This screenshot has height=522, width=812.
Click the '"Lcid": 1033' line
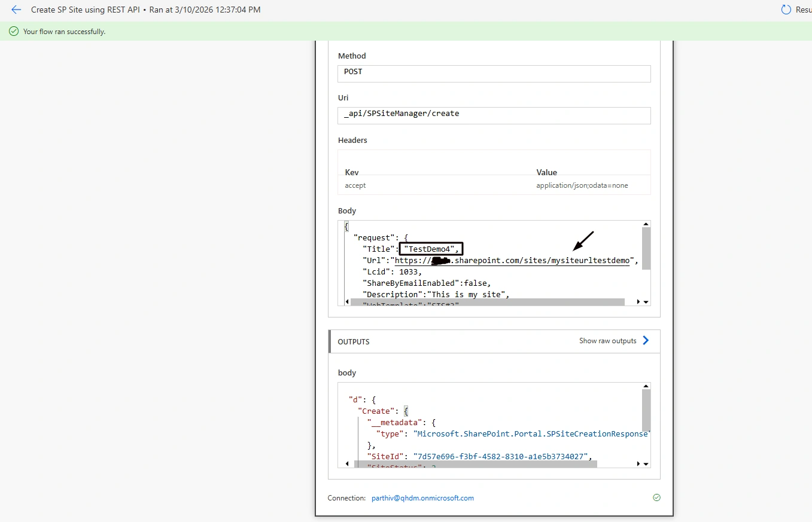393,271
